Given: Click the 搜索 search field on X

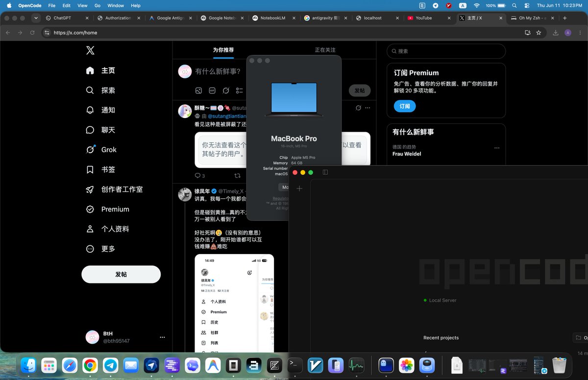Looking at the screenshot, I should 446,51.
